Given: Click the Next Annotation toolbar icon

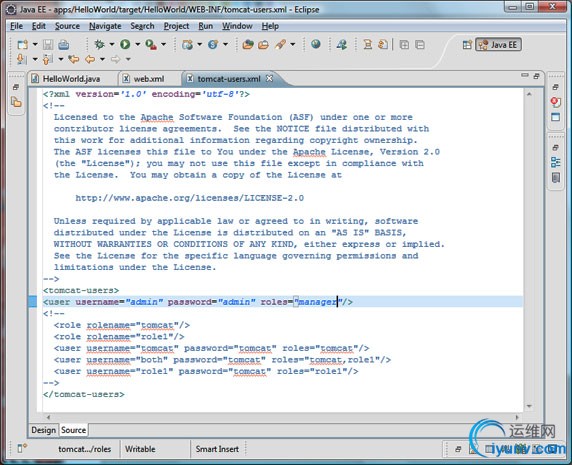Looking at the screenshot, I should click(x=21, y=59).
